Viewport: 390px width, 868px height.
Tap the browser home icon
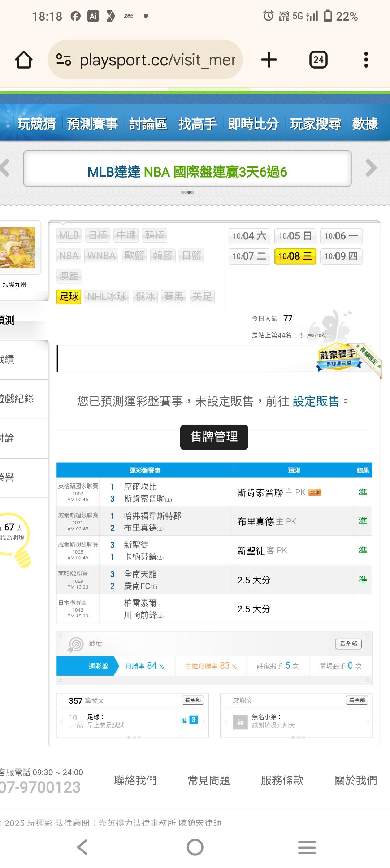pyautogui.click(x=24, y=60)
